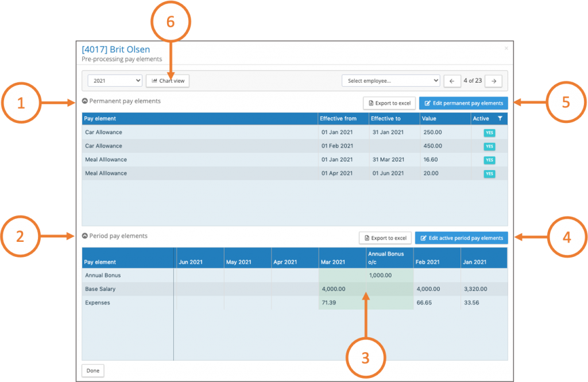
Task: Select the Mar 2021 Base Salary cell
Action: [342, 289]
